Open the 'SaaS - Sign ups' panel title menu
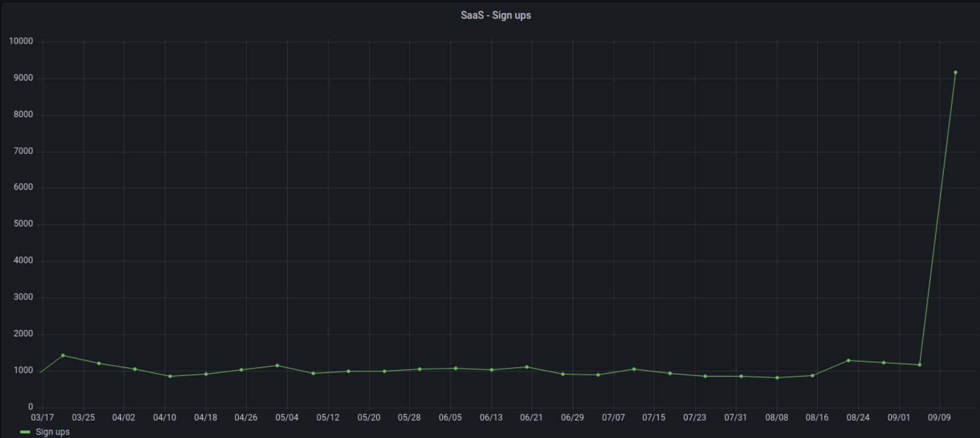This screenshot has width=980, height=438. [495, 16]
